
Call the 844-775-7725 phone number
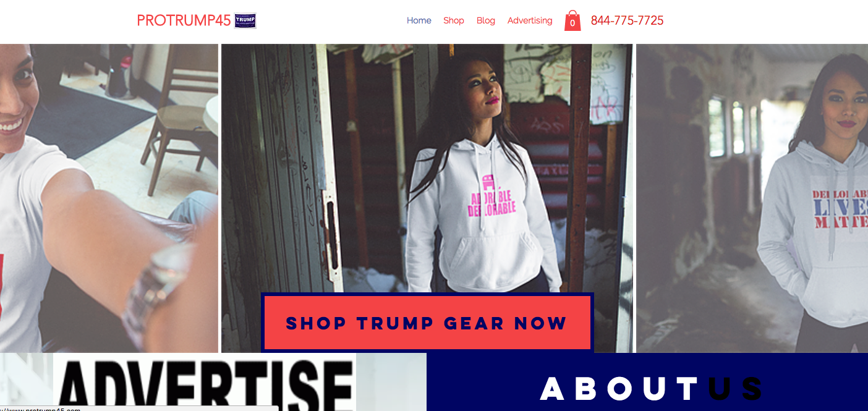click(x=627, y=20)
